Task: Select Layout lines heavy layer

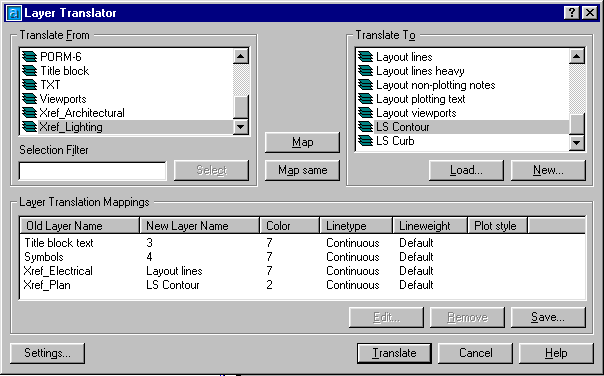Action: click(420, 71)
